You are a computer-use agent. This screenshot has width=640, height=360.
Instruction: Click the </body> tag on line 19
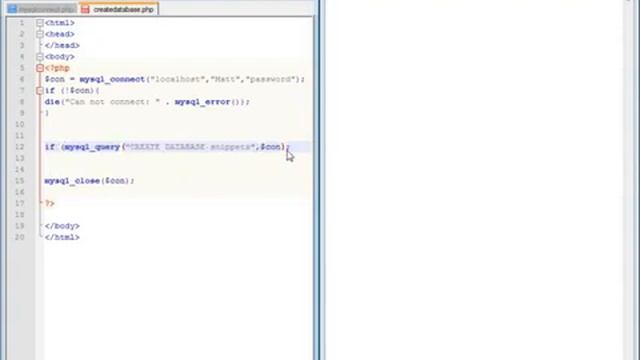[62, 226]
